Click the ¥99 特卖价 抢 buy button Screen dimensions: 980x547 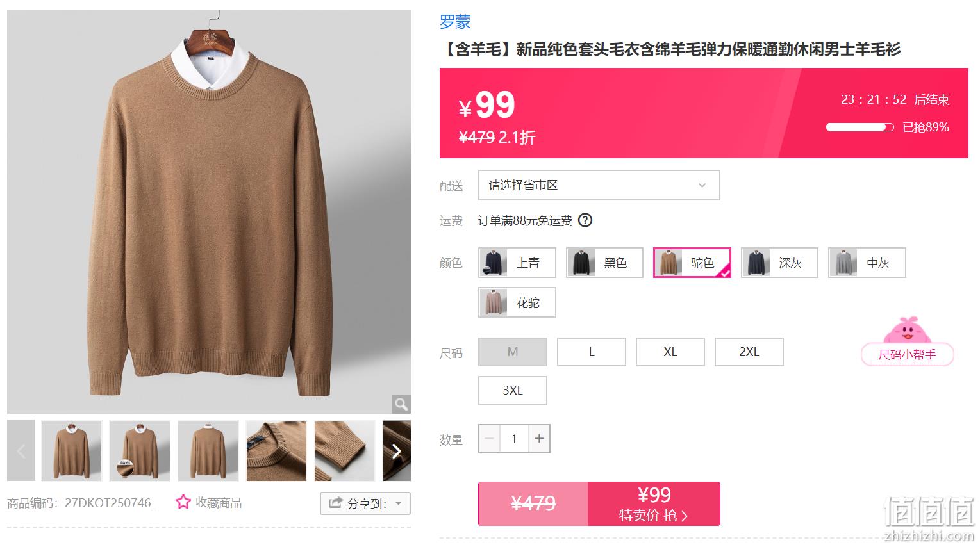point(654,504)
